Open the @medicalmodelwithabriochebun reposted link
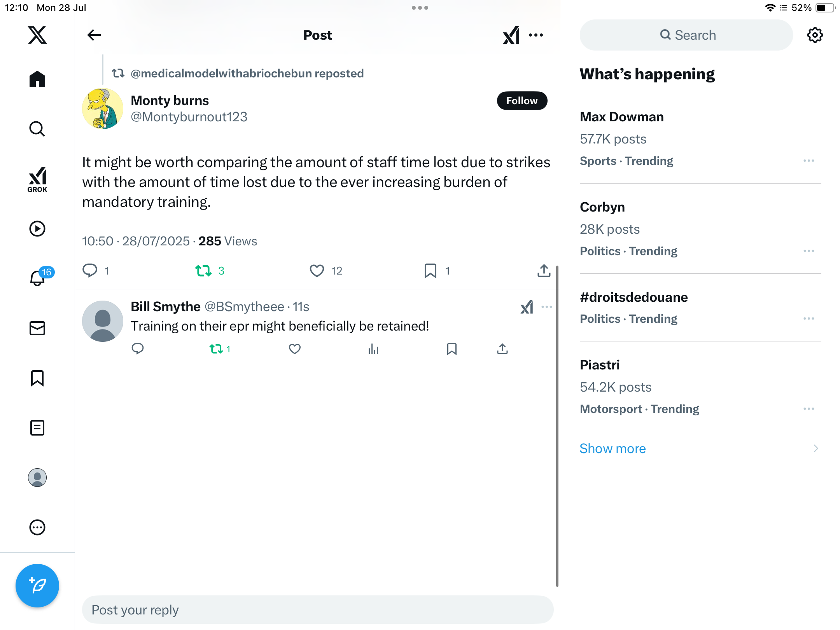840x630 pixels. coord(247,73)
